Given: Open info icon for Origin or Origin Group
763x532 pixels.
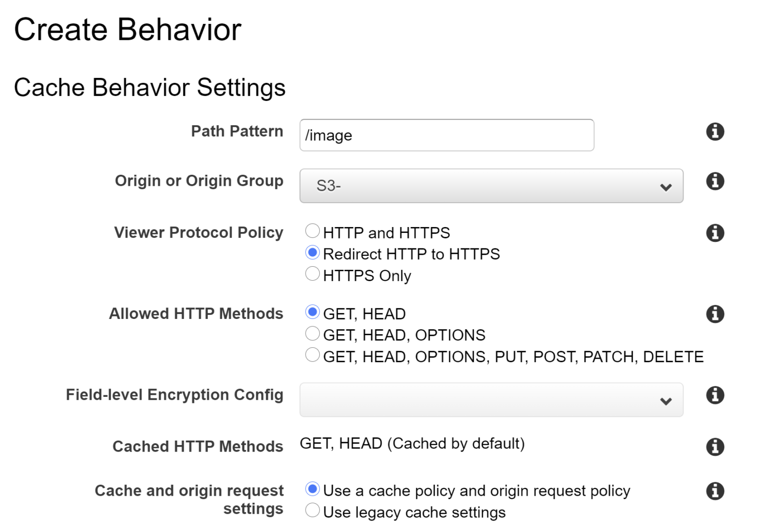Looking at the screenshot, I should (715, 181).
